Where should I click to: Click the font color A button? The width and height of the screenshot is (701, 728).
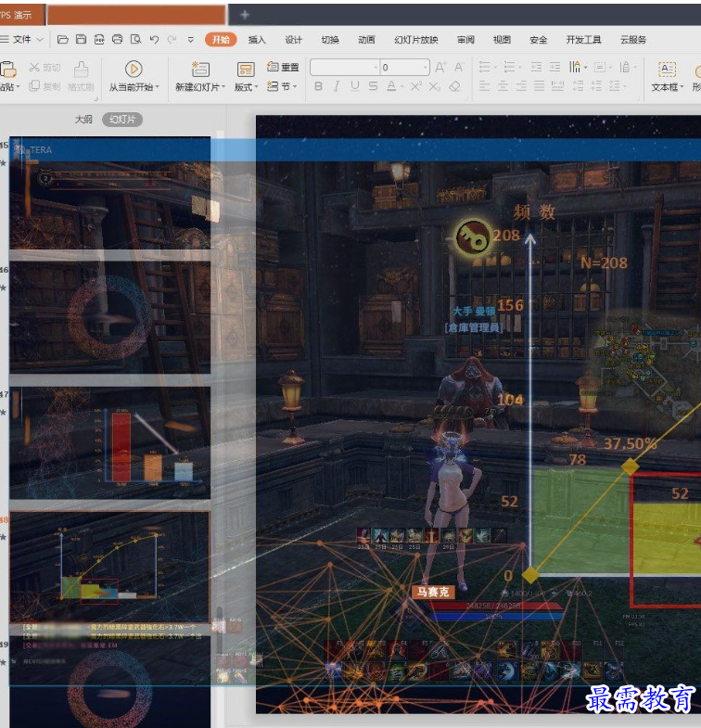click(x=391, y=86)
